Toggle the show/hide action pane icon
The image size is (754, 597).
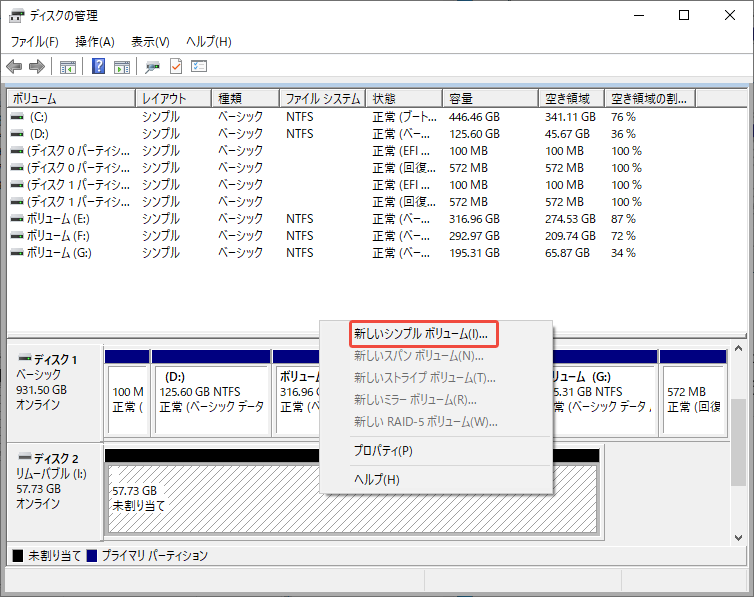pyautogui.click(x=122, y=67)
